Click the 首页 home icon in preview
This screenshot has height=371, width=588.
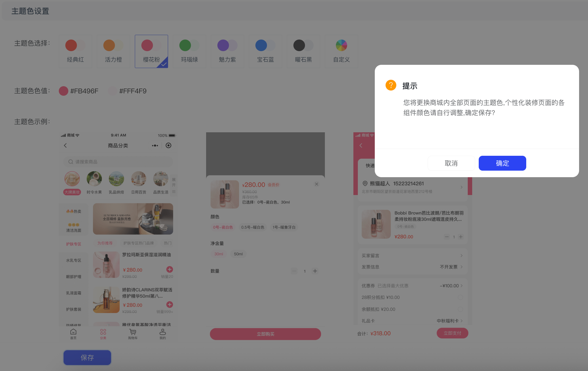coord(73,332)
